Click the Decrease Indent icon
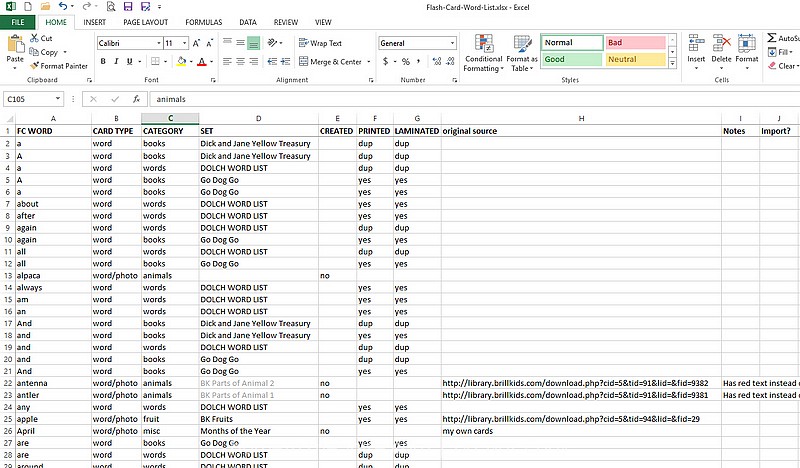 272,62
